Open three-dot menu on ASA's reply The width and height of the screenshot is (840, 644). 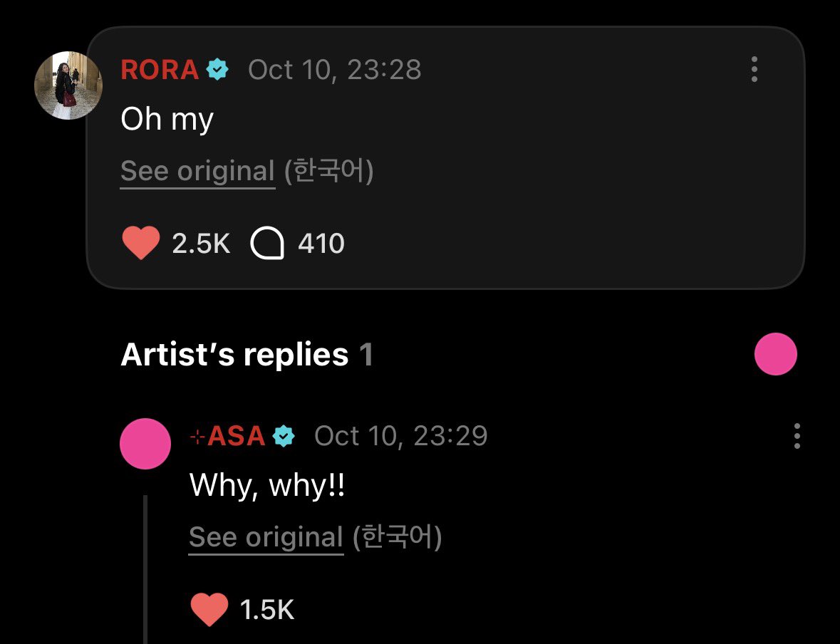[x=797, y=435]
